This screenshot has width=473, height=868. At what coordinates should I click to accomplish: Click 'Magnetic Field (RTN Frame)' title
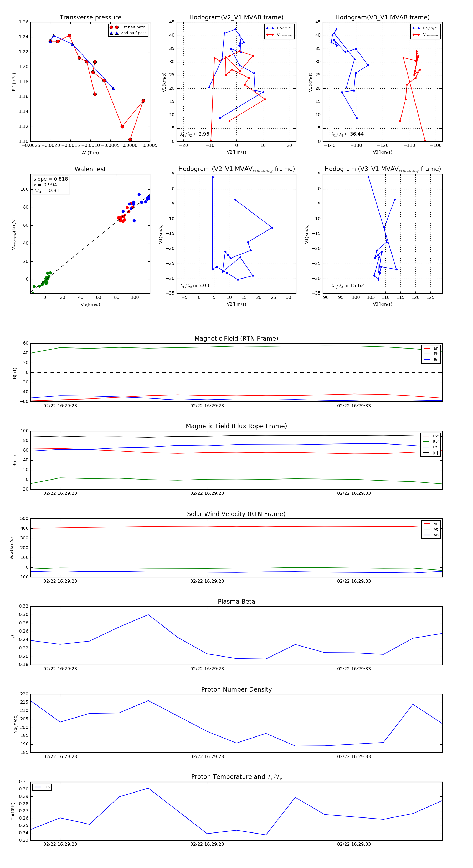coord(236,339)
